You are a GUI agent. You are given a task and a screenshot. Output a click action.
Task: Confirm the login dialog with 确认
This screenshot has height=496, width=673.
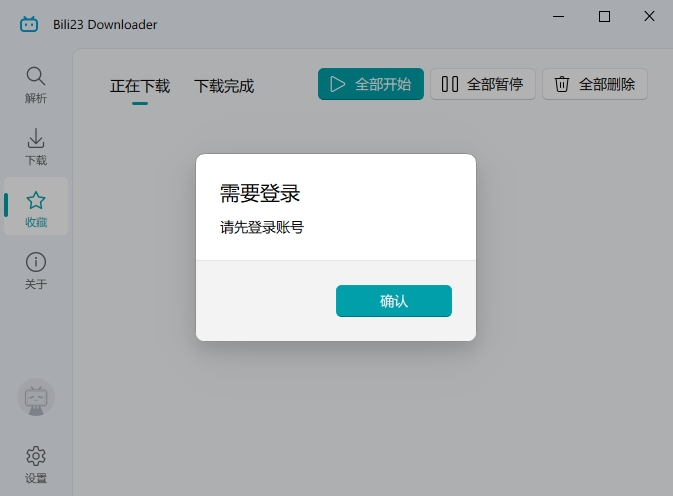click(393, 301)
